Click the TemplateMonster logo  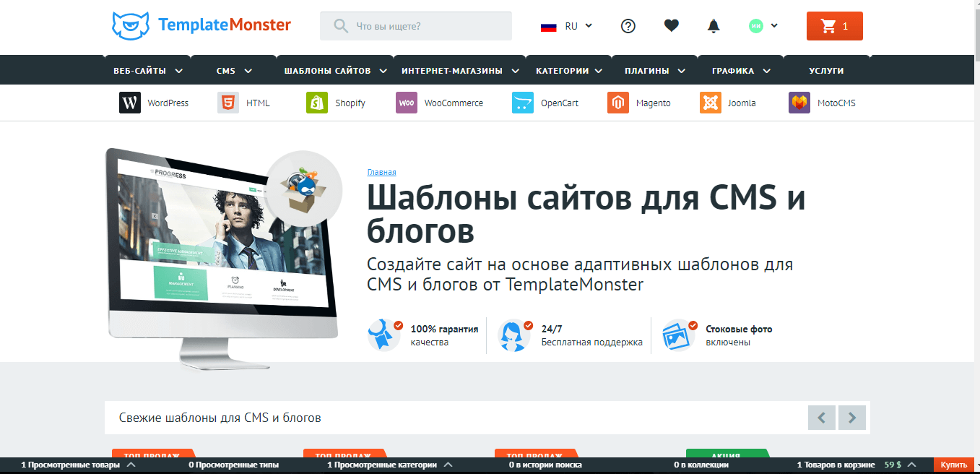[201, 26]
